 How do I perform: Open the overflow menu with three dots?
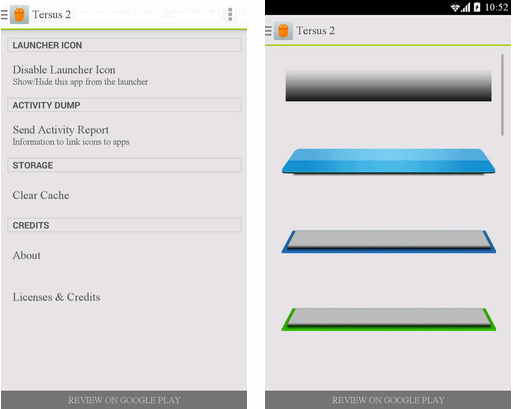[x=230, y=15]
